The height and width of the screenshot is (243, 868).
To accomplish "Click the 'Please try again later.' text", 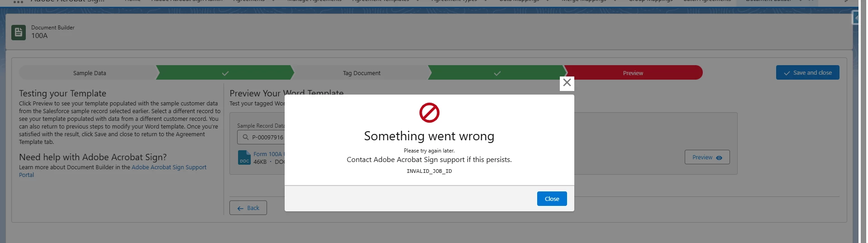I will coord(429,151).
